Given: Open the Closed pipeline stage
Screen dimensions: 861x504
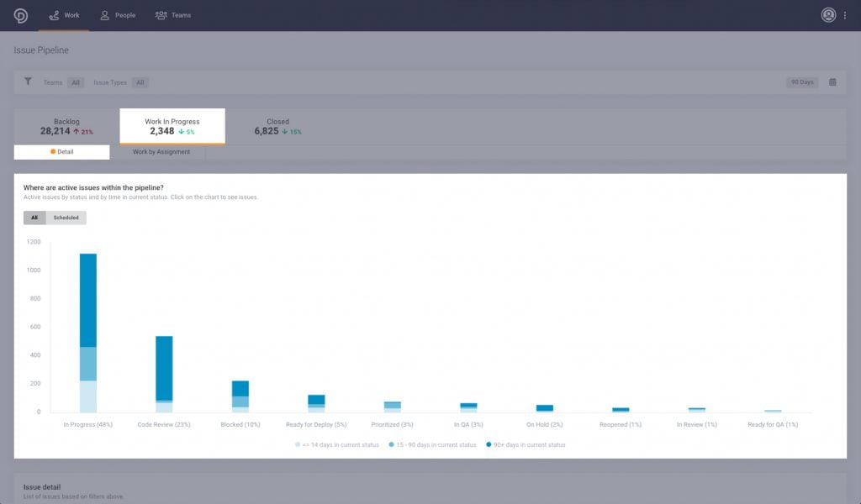Looking at the screenshot, I should click(277, 126).
